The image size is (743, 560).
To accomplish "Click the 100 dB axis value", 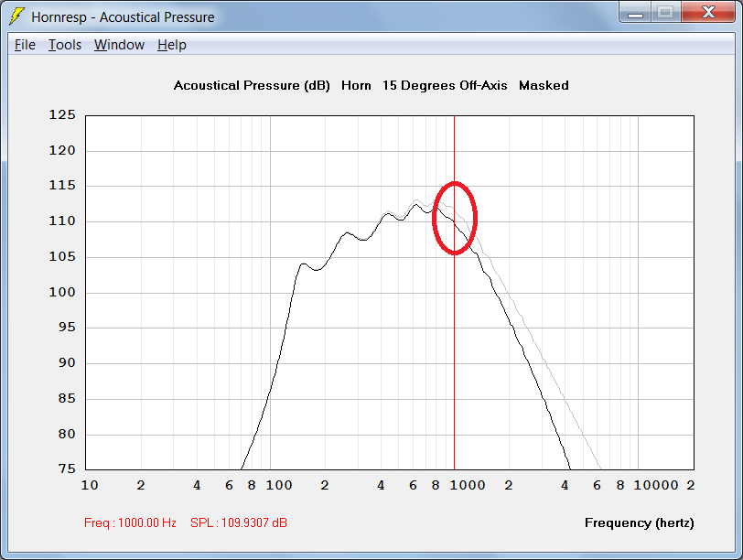I will 62,292.
